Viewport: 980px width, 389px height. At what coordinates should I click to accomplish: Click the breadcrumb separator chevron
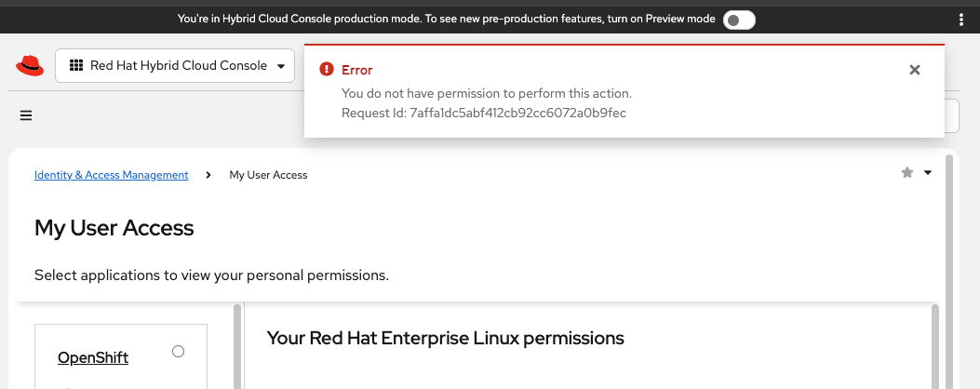[x=208, y=175]
